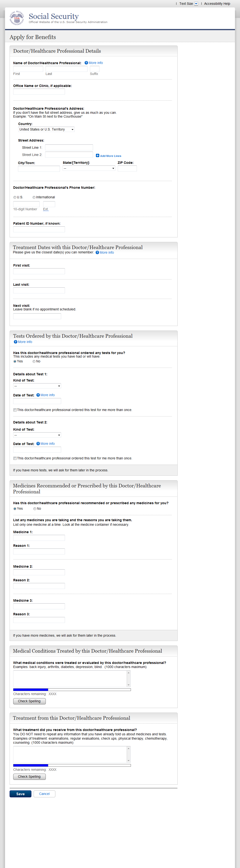Image resolution: width=240 pixels, height=868 pixels.
Task: Select the International phone number option
Action: click(34, 197)
